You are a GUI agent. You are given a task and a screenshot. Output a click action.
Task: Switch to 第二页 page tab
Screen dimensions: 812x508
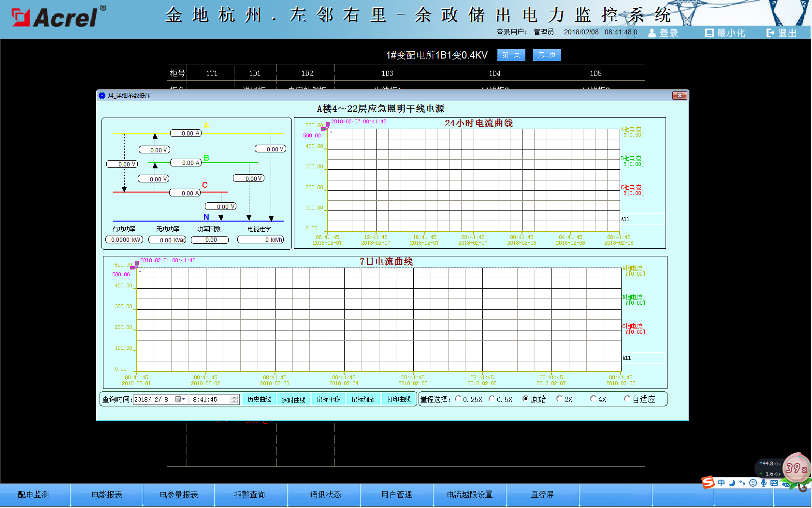547,55
